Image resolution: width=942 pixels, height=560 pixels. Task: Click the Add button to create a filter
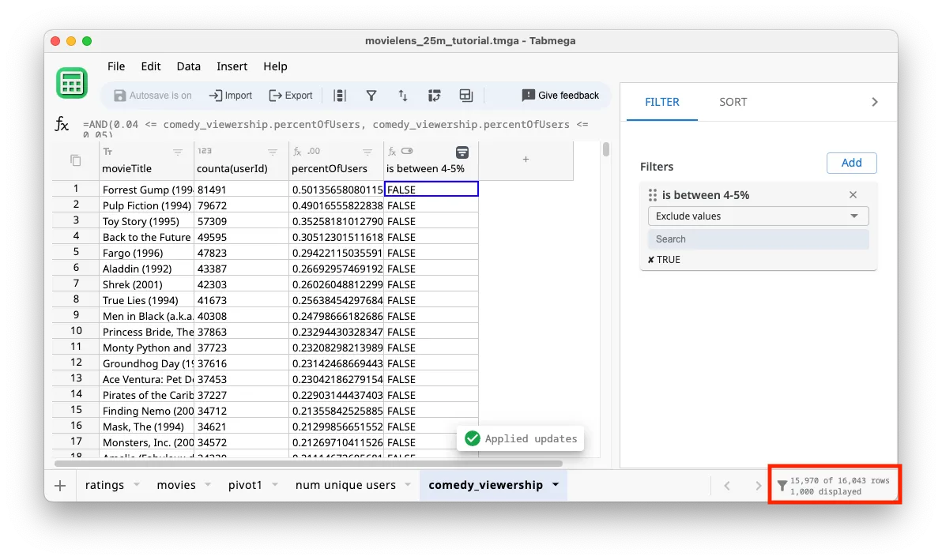click(x=851, y=163)
